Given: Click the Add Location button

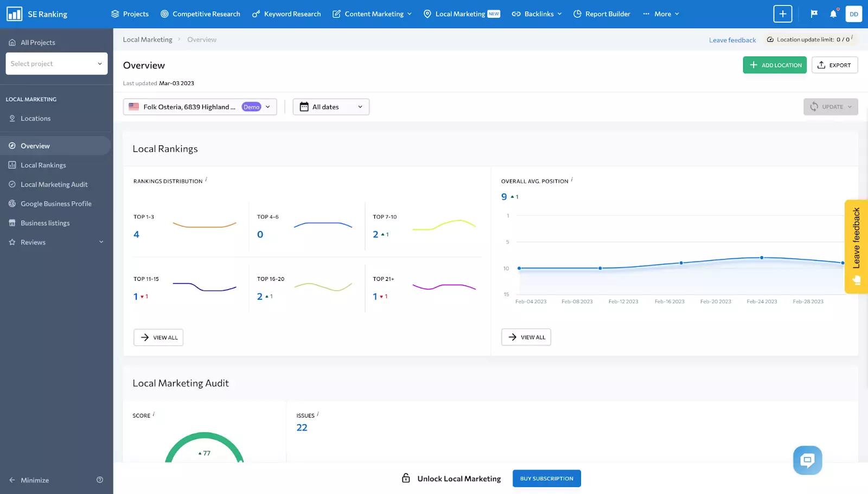Looking at the screenshot, I should [x=775, y=65].
